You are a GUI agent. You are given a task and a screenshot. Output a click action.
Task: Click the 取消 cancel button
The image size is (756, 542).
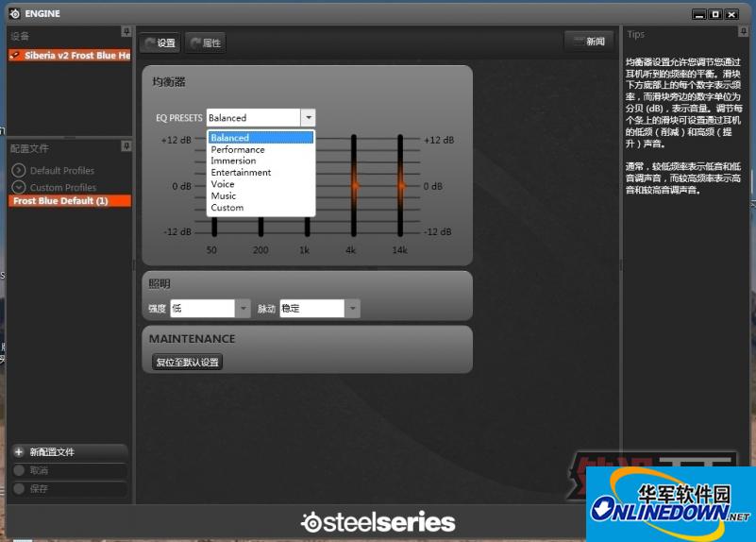(70, 470)
